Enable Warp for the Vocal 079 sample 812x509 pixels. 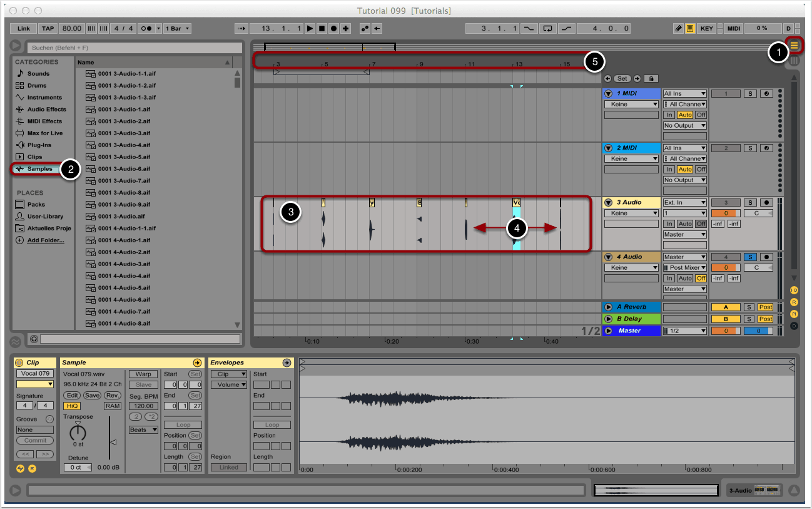(143, 374)
